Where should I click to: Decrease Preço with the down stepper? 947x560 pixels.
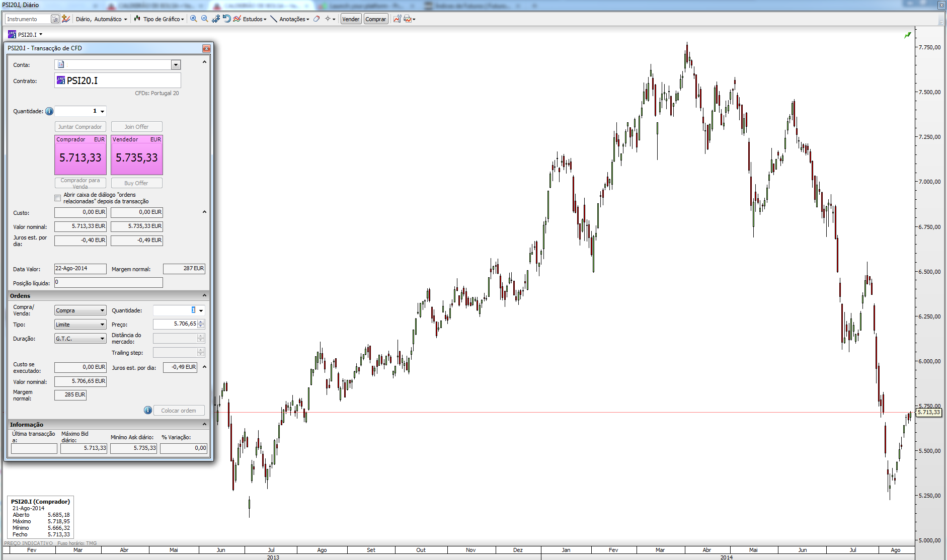201,327
